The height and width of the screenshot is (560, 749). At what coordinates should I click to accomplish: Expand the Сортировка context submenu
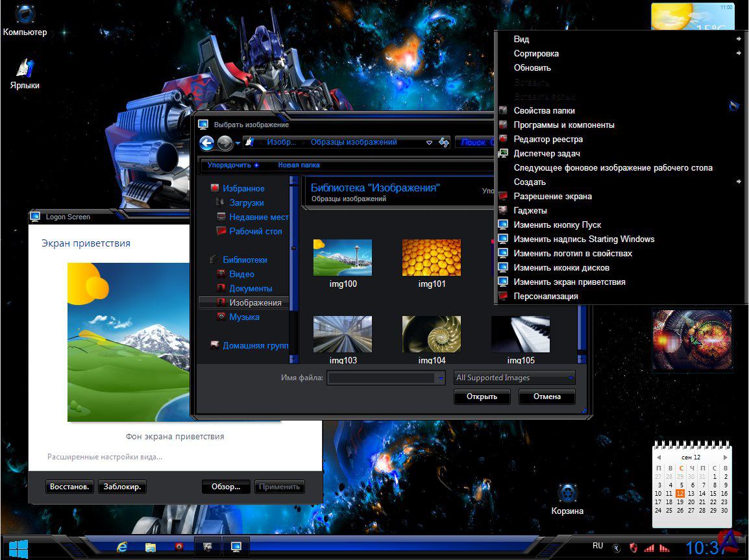620,53
